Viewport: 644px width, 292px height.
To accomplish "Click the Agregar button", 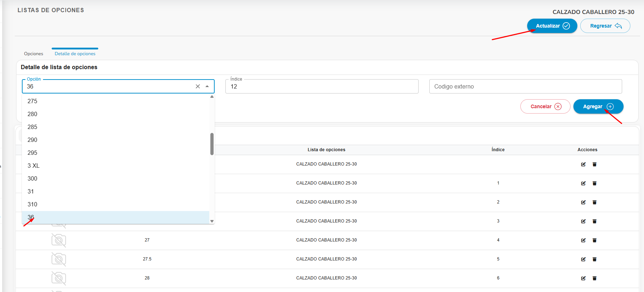I will 598,106.
